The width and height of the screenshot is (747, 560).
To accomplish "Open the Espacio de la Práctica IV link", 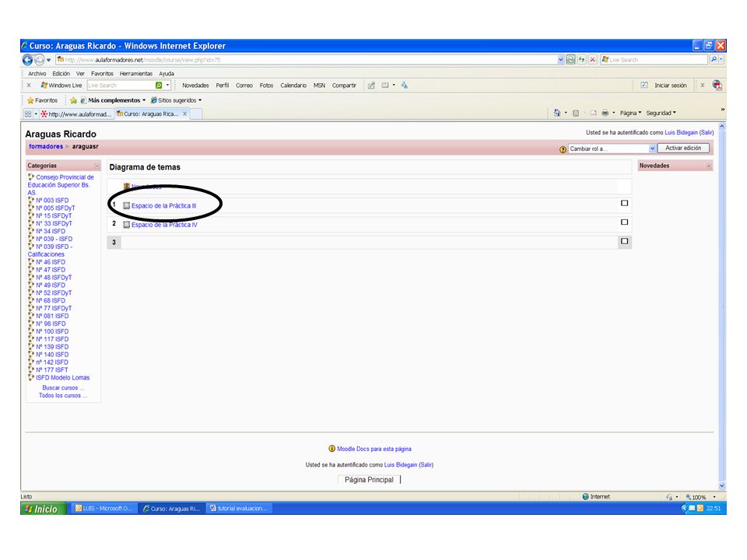I will (x=164, y=225).
